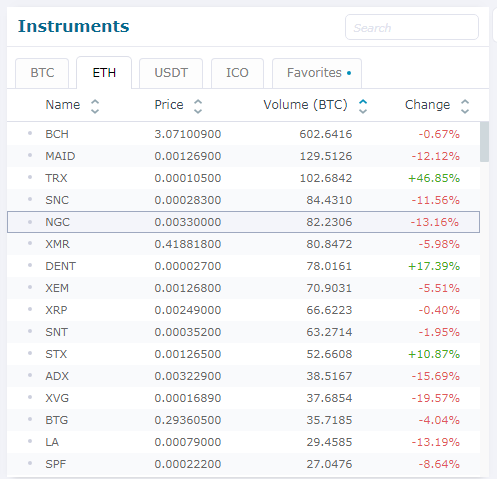Select the BTG instrument name
Image resolution: width=497 pixels, height=479 pixels.
pos(57,420)
